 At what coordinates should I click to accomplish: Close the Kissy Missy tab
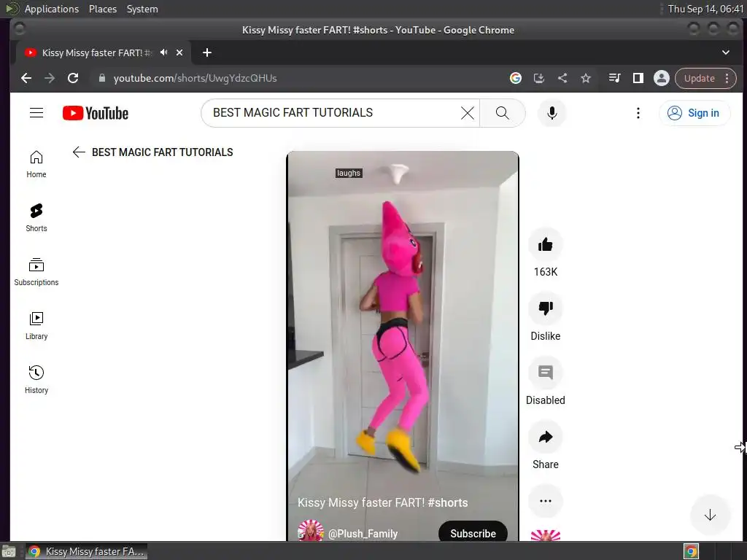click(x=179, y=52)
